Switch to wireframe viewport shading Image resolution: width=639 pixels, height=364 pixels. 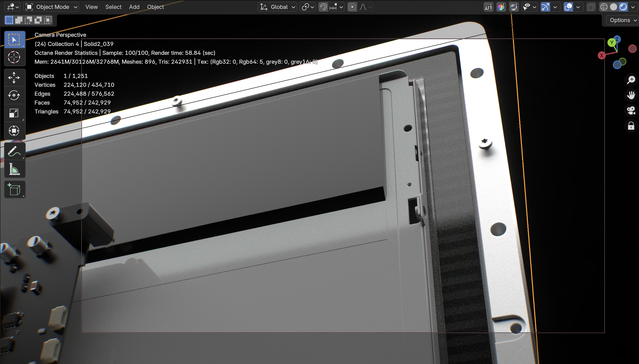(x=604, y=7)
